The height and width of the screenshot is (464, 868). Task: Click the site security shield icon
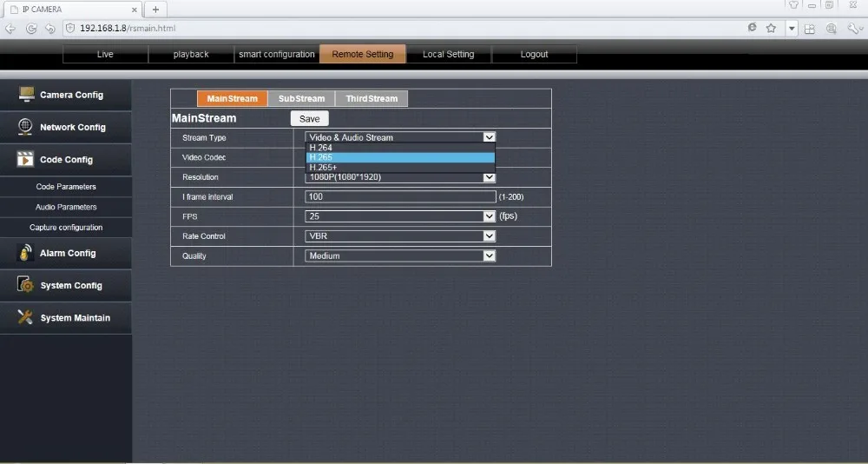pyautogui.click(x=70, y=28)
